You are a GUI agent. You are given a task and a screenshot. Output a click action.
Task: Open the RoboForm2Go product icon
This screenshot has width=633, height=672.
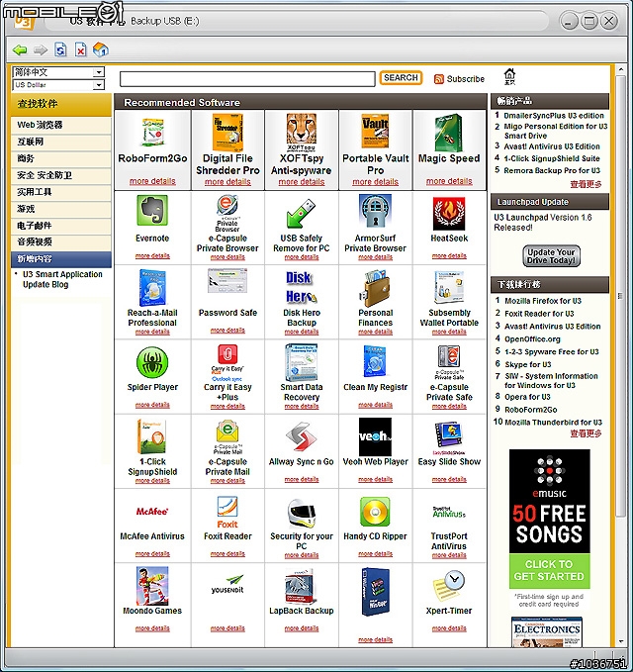pyautogui.click(x=152, y=132)
